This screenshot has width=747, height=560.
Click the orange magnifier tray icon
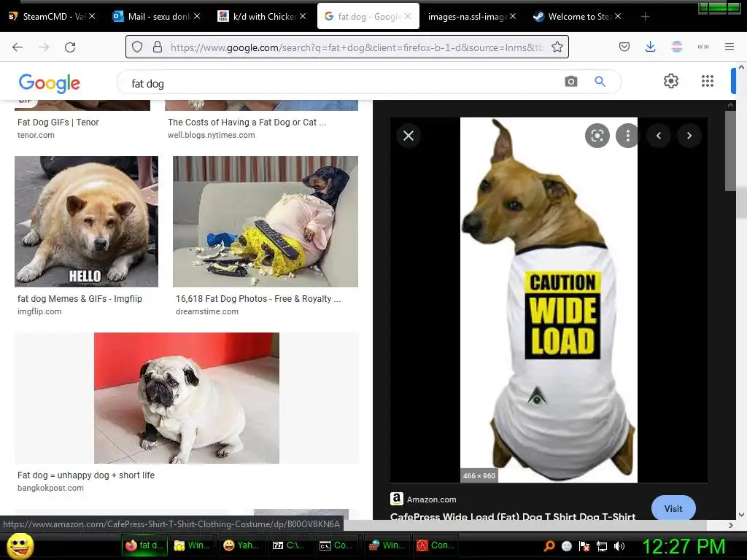pos(549,545)
